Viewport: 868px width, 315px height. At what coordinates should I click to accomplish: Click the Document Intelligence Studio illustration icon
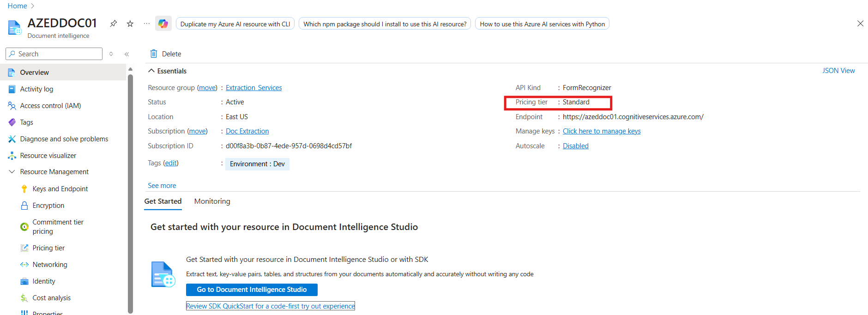[x=163, y=274]
